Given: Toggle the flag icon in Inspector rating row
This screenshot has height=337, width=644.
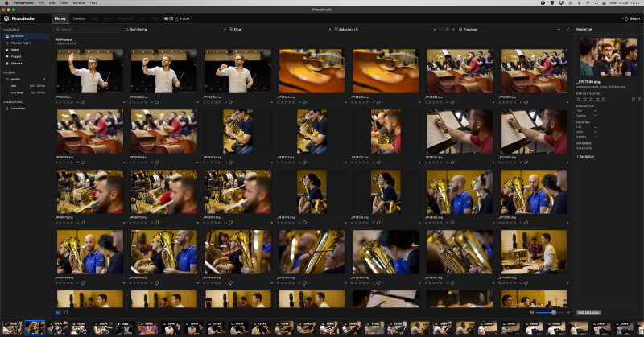Looking at the screenshot, I should pos(634,99).
